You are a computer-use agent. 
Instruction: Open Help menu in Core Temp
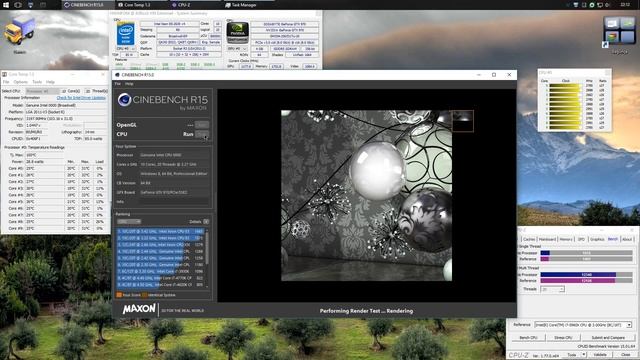(x=50, y=82)
